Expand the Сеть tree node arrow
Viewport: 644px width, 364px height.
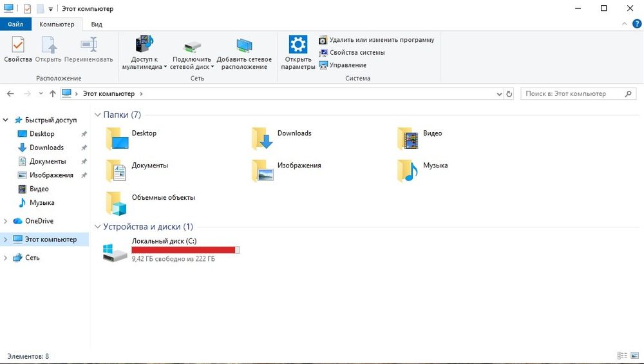5,258
